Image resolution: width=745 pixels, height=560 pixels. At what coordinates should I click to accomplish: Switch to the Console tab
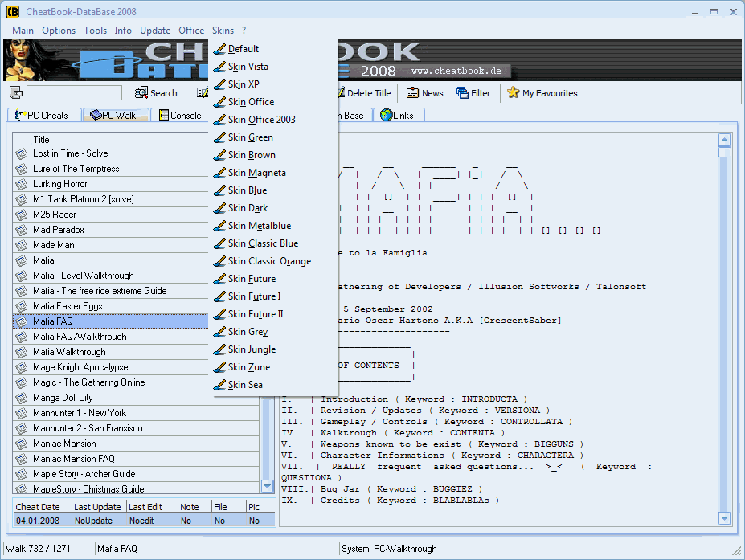click(179, 116)
